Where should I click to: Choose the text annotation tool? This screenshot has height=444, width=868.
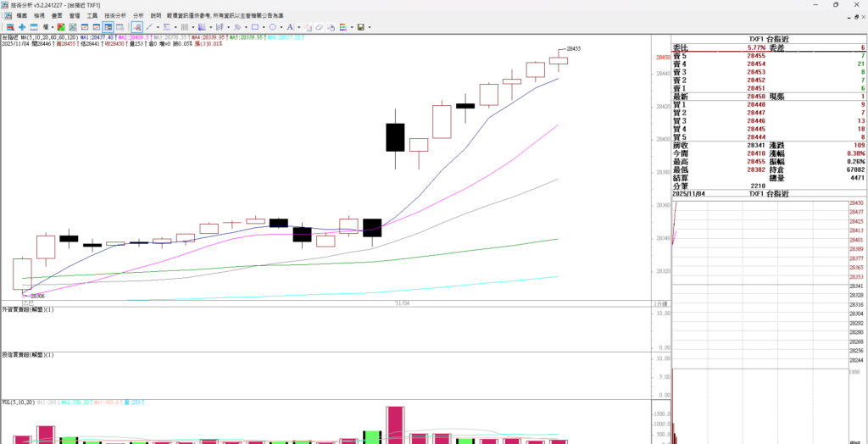coord(290,27)
